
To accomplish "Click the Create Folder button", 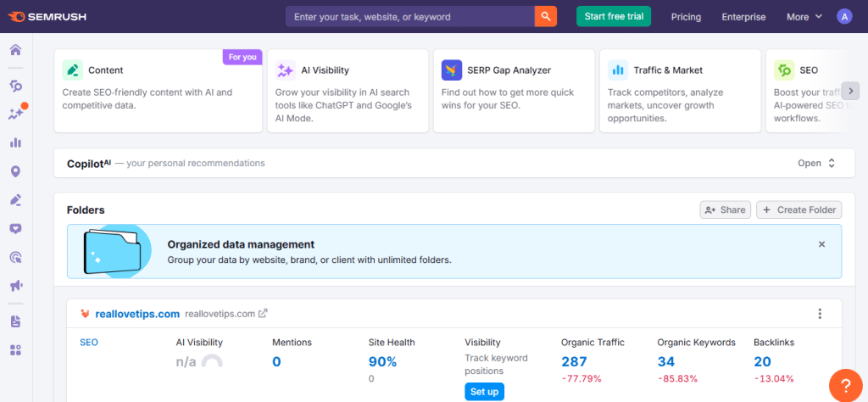I will pos(799,209).
